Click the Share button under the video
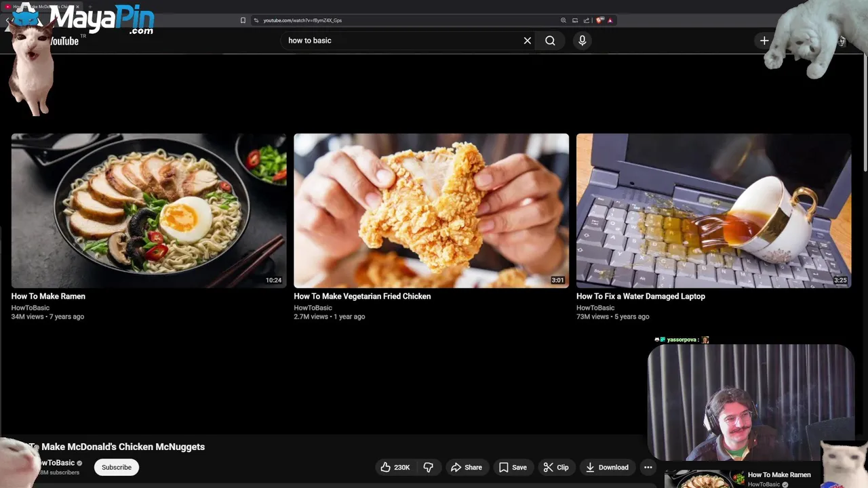Viewport: 868px width, 488px height. 467,467
